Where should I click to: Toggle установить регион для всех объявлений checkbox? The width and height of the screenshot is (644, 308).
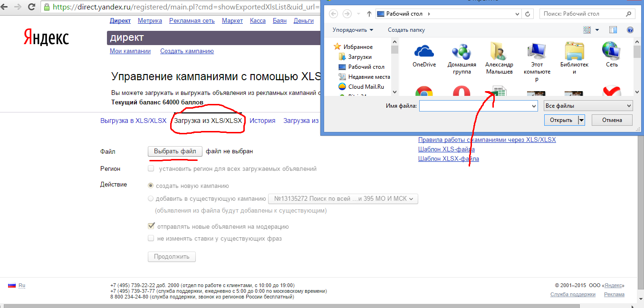click(x=151, y=168)
